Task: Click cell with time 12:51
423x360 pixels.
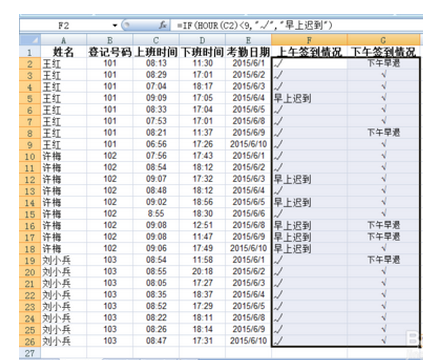Action: (x=202, y=225)
